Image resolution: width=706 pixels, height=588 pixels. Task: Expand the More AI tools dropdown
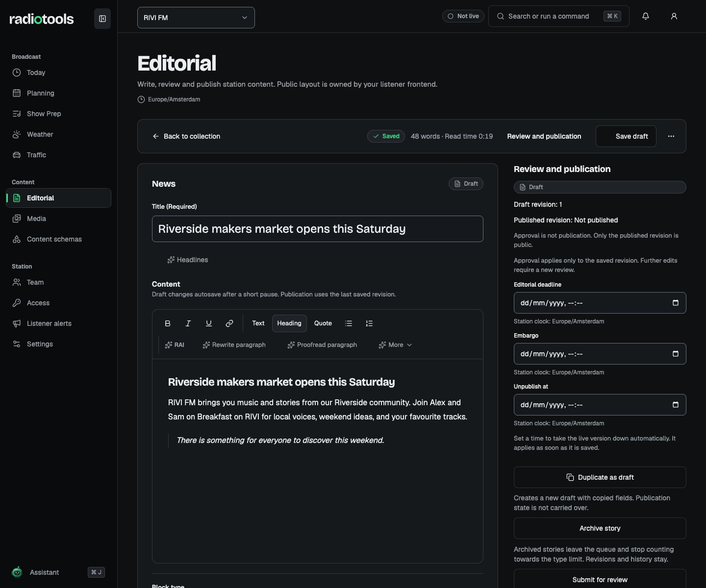[395, 345]
